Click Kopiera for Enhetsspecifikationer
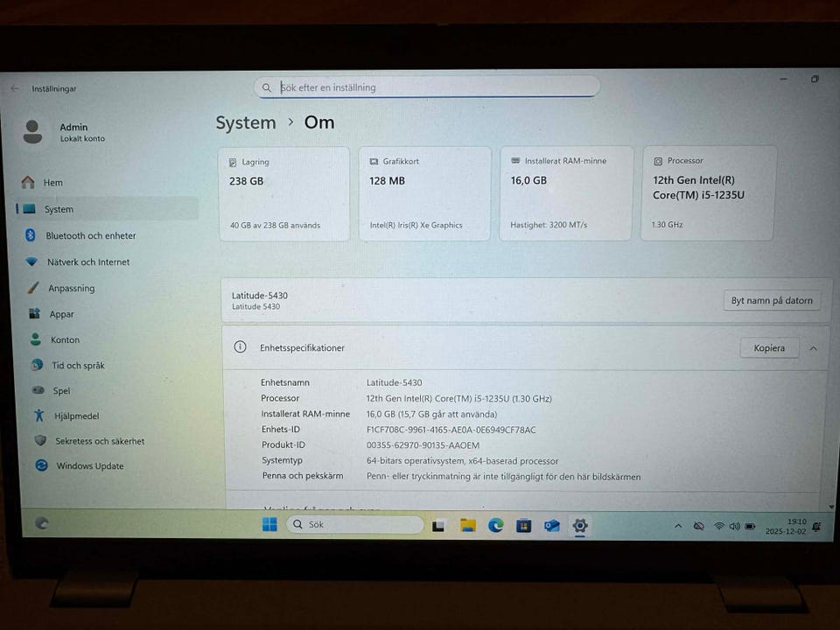This screenshot has width=840, height=630. (769, 348)
